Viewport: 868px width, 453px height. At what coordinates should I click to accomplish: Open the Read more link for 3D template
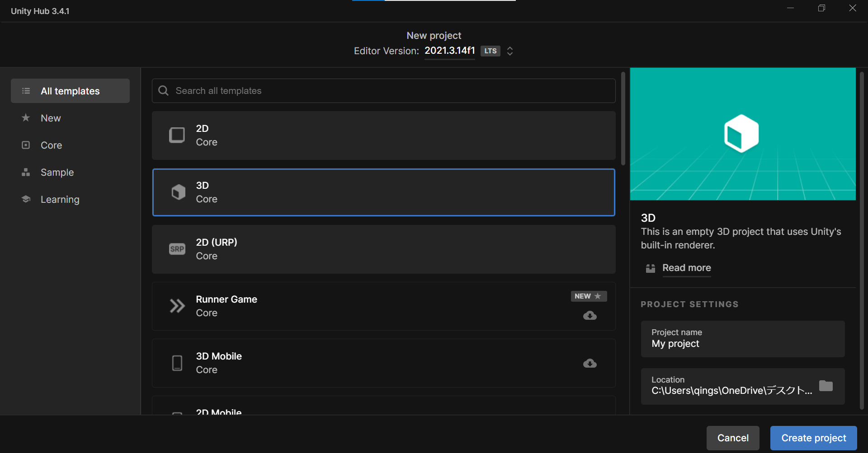coord(686,268)
